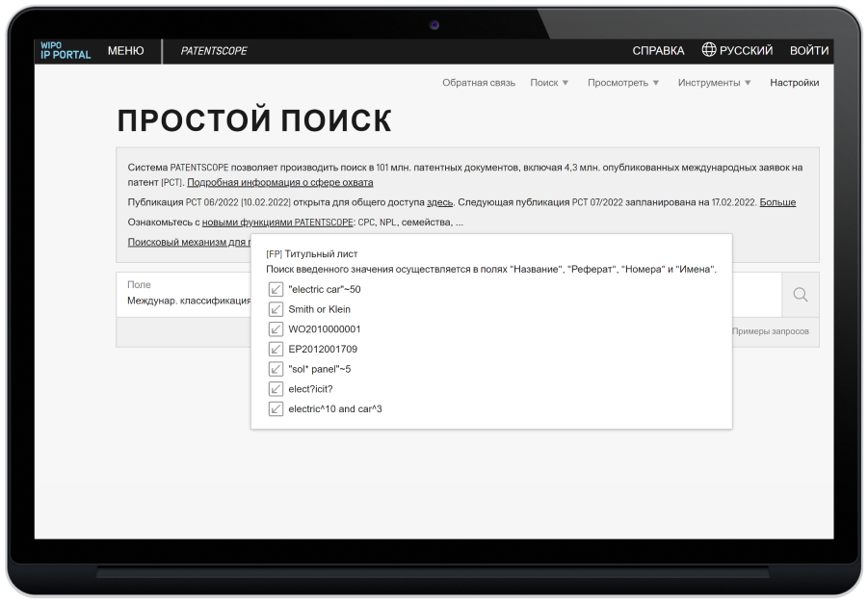This screenshot has height=603, width=868.
Task: Open the Настройки settings link
Action: (794, 83)
